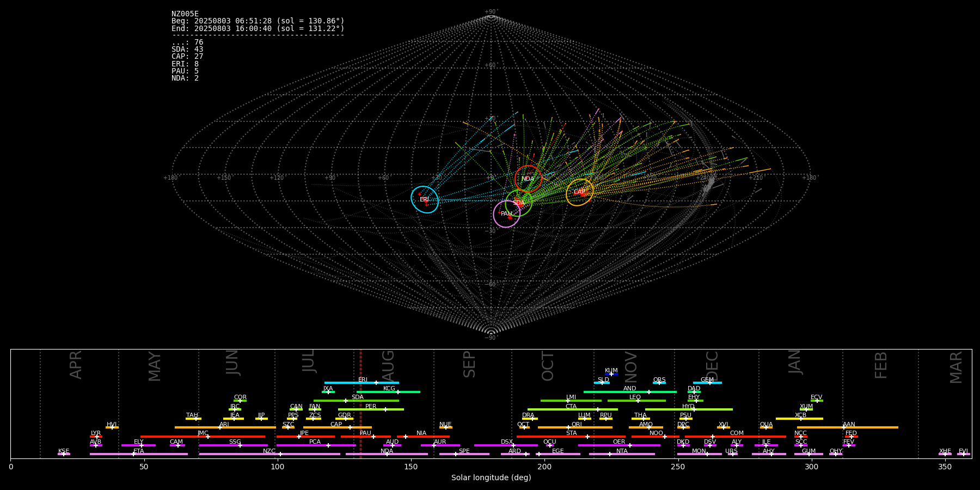
Task: Click the XHE shower bar in timeline
Action: pos(945,454)
